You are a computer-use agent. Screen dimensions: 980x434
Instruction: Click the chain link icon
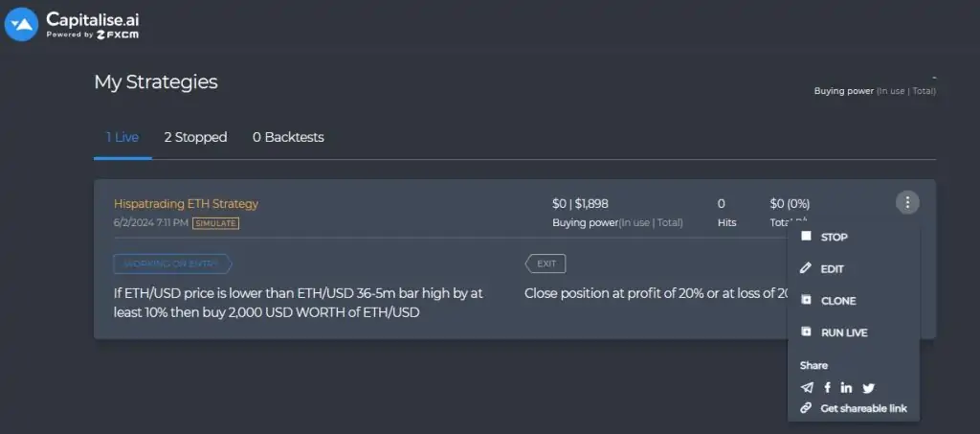coord(806,408)
